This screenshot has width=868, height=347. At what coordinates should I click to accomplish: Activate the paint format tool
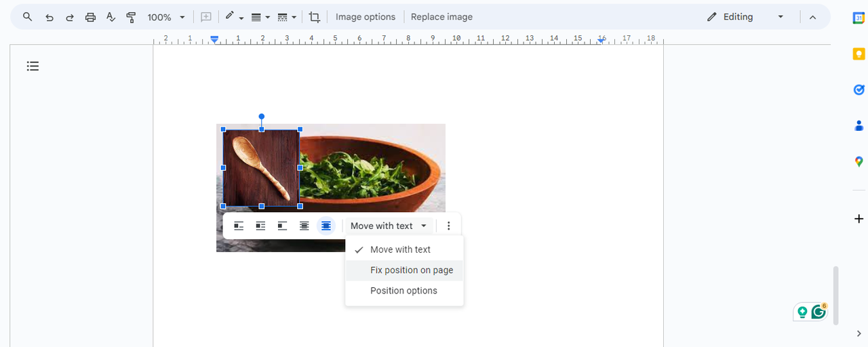tap(132, 17)
